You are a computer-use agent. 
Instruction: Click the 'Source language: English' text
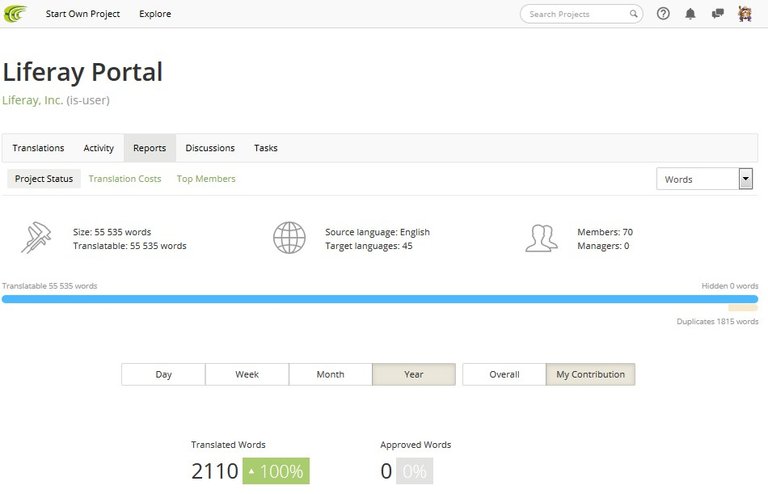(x=378, y=232)
